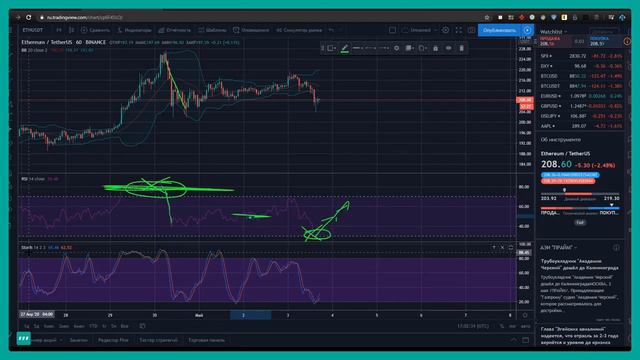The width and height of the screenshot is (640, 360).
Task: Lock the selected drawing
Action: pyautogui.click(x=436, y=48)
